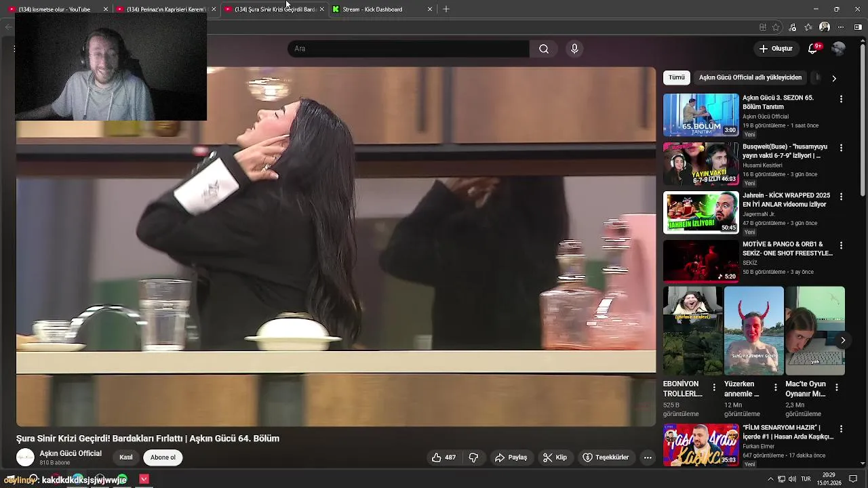Image resolution: width=868 pixels, height=488 pixels.
Task: Open more actions menu below the video
Action: click(x=648, y=457)
